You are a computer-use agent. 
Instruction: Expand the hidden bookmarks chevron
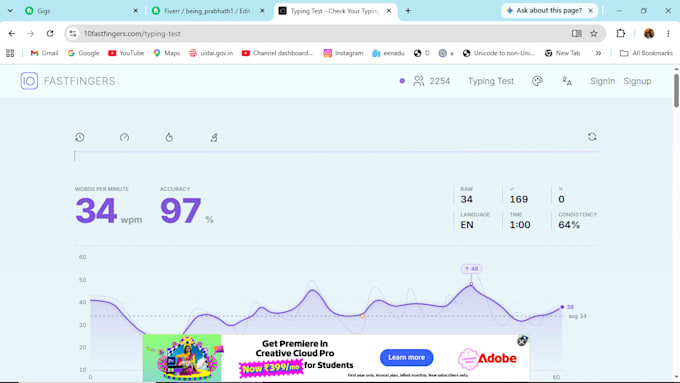pyautogui.click(x=598, y=53)
